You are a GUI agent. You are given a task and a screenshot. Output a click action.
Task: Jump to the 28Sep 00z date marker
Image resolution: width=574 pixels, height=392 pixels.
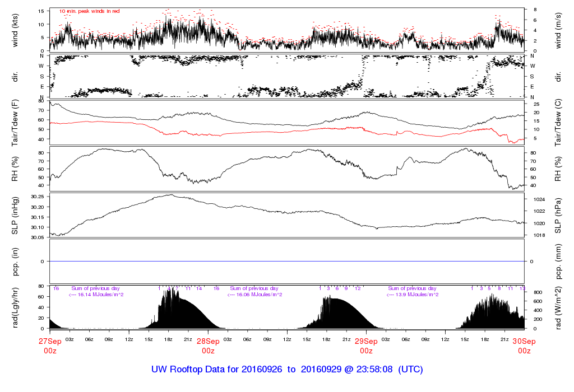point(208,346)
